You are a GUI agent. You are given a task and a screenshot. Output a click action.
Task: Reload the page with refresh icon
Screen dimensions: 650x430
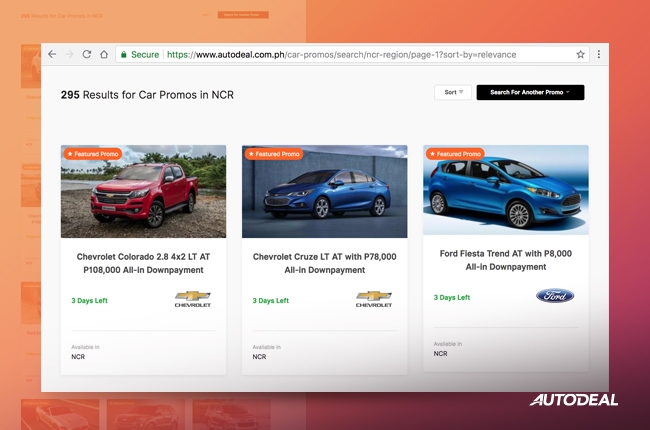point(87,54)
